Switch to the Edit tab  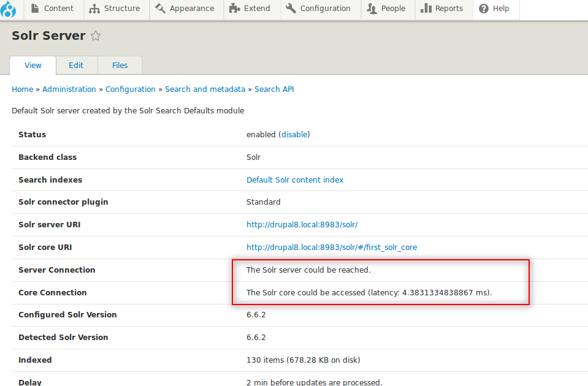pyautogui.click(x=76, y=65)
